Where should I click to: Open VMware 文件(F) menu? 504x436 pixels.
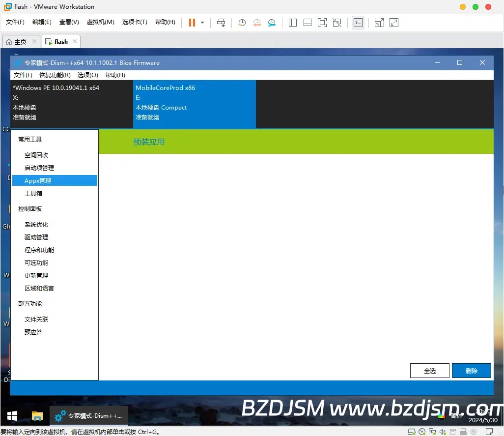(x=15, y=22)
